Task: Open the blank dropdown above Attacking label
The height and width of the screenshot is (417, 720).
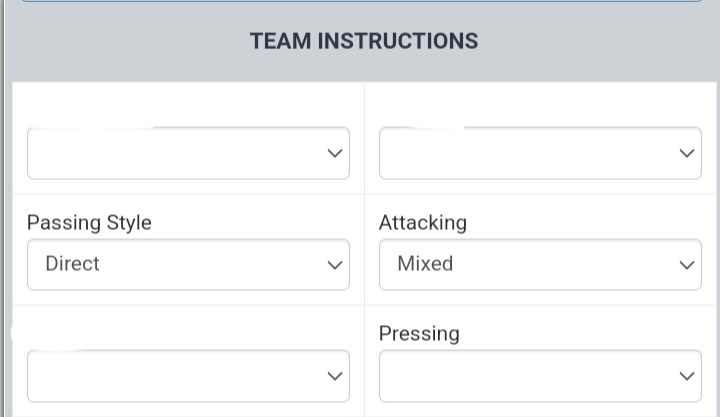Action: (540, 153)
